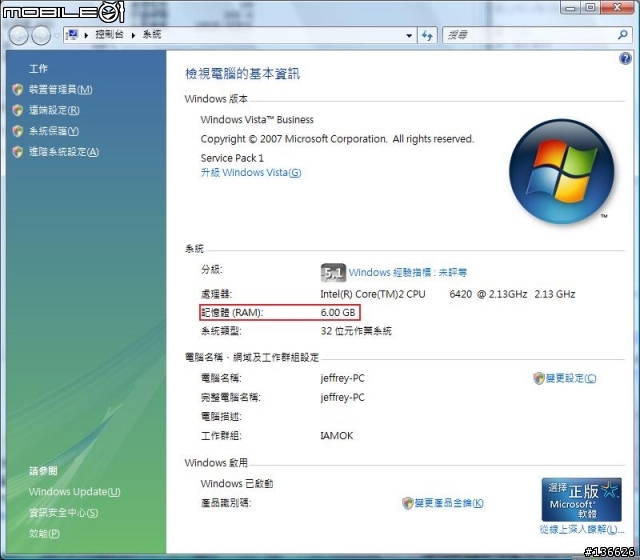Image resolution: width=640 pixels, height=560 pixels.
Task: Minimize the System window
Action: (x=571, y=7)
